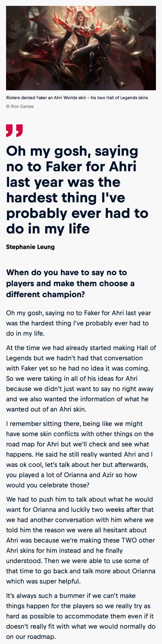Click the 'which was super helpful' line

coord(43,581)
